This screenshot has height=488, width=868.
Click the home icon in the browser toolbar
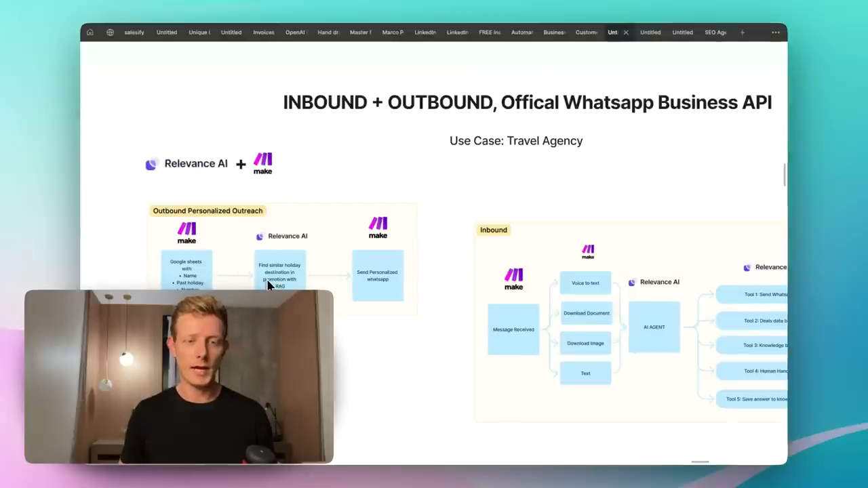click(x=90, y=32)
